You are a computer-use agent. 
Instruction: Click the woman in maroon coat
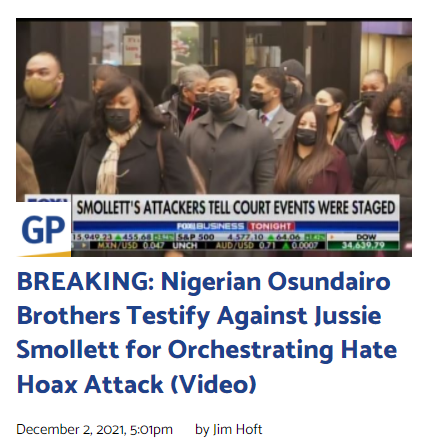coord(312,153)
